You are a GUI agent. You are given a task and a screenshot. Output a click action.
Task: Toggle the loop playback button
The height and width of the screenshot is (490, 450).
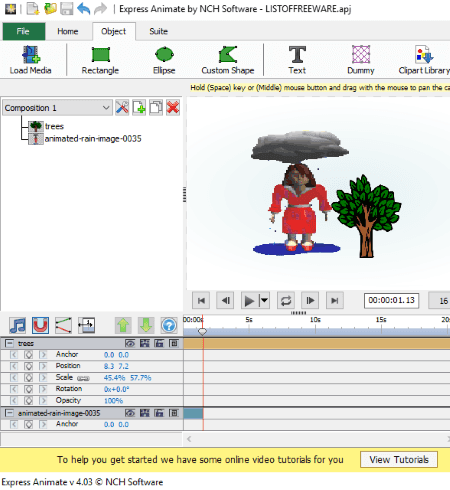(286, 301)
